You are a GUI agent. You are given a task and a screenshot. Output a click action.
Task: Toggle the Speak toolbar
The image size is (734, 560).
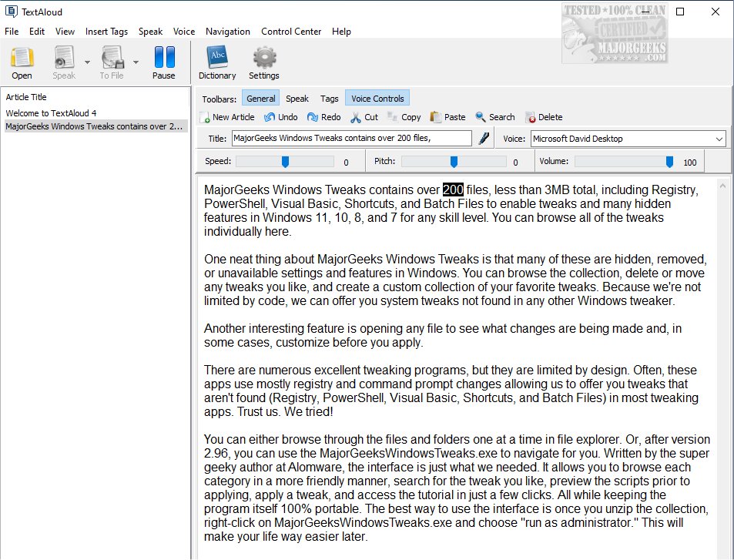coord(297,99)
